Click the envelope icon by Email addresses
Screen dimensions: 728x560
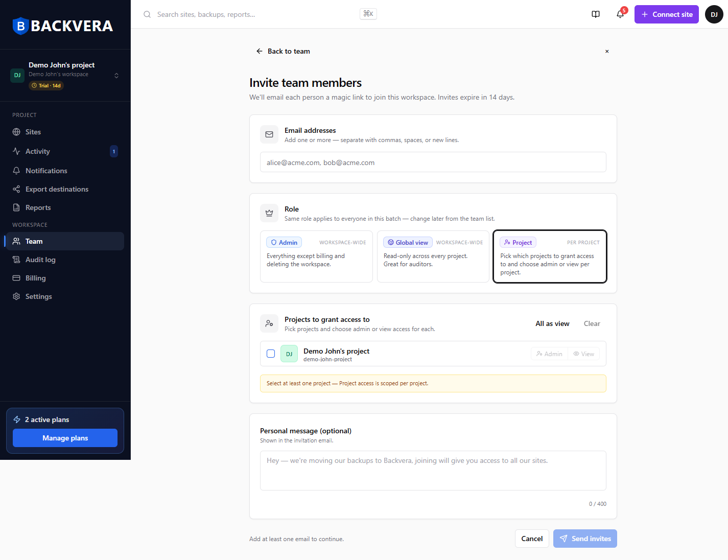pyautogui.click(x=269, y=134)
